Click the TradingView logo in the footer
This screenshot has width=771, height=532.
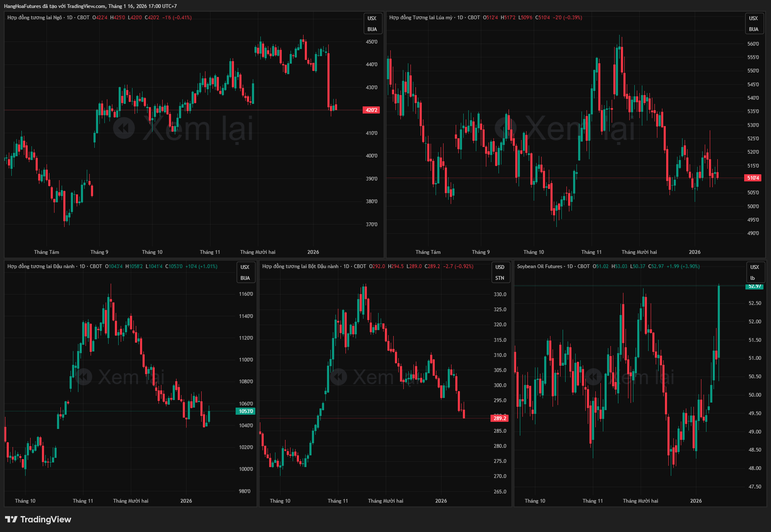tap(38, 519)
